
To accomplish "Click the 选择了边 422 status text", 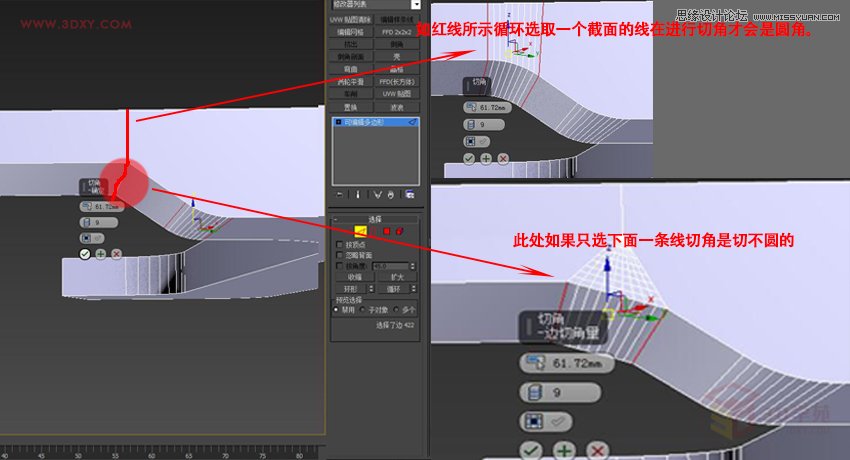I will 395,325.
